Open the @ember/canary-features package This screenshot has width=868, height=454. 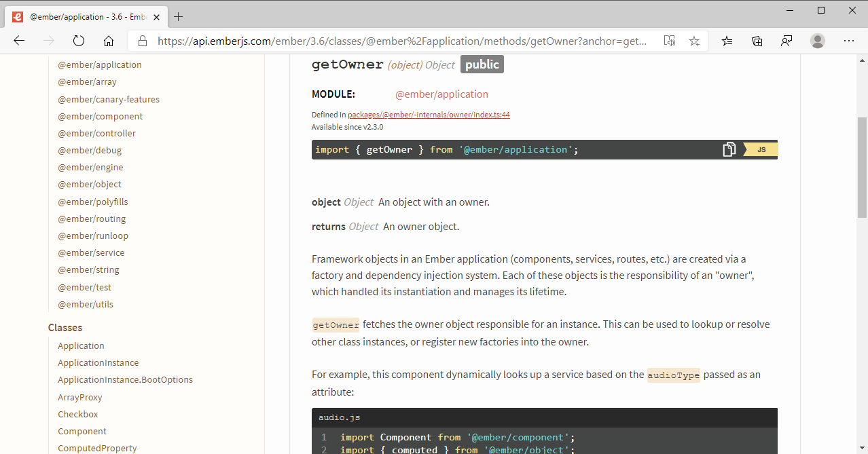click(x=109, y=99)
